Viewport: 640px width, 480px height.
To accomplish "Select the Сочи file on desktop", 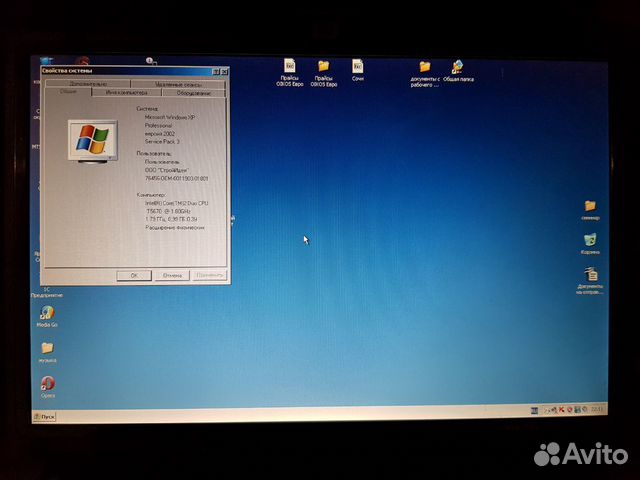I will click(x=358, y=67).
